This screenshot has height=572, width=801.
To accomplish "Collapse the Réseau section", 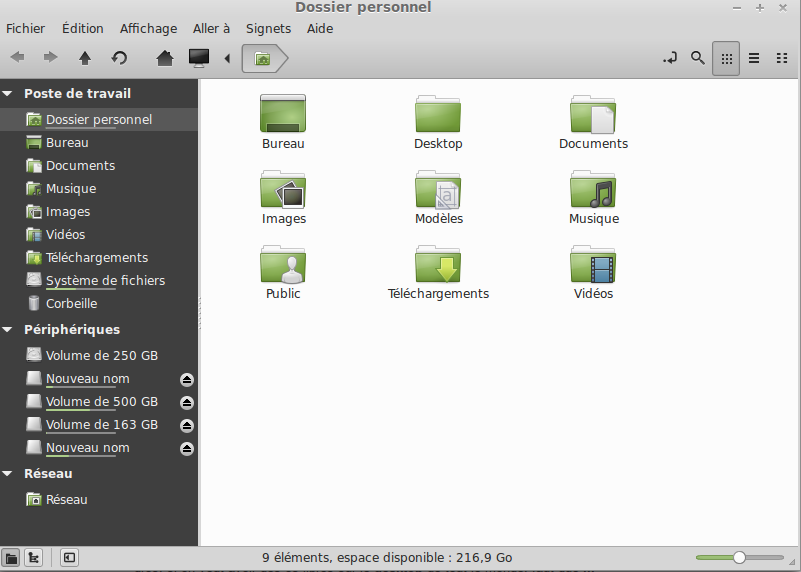I will click(x=7, y=473).
